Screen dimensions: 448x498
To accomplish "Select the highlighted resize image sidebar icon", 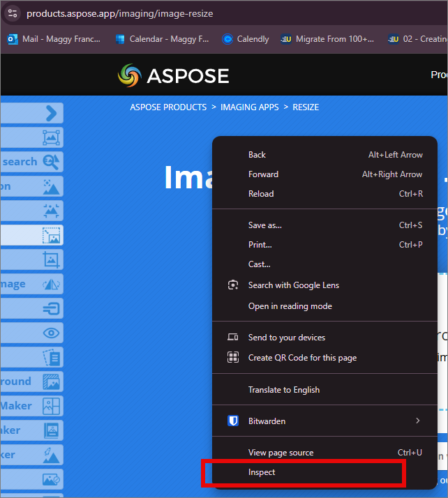I will click(x=51, y=235).
